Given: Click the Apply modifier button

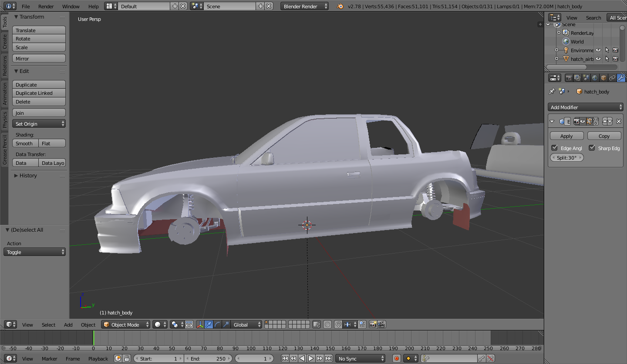Looking at the screenshot, I should click(566, 136).
